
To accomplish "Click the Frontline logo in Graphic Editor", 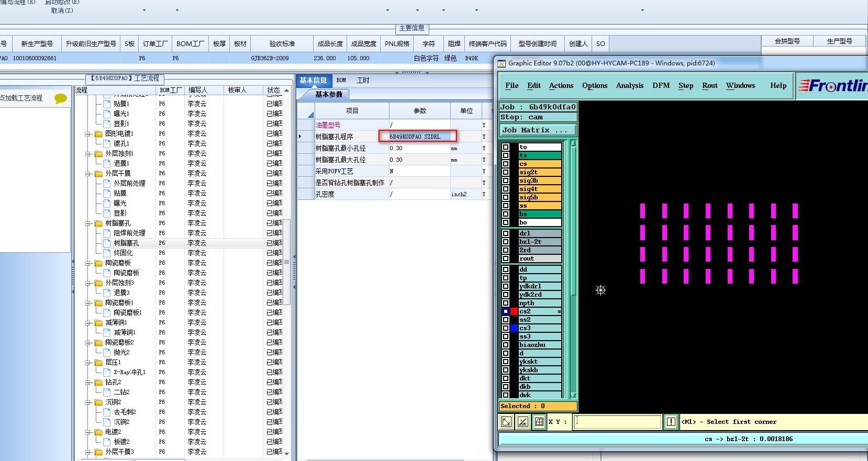I will (x=833, y=85).
